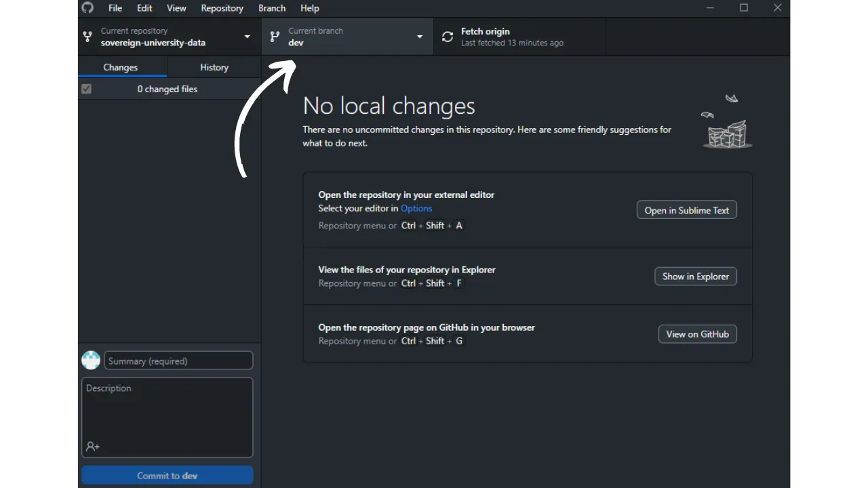Click into the Summary (required) input field
Viewport: 868px width, 488px height.
(178, 361)
